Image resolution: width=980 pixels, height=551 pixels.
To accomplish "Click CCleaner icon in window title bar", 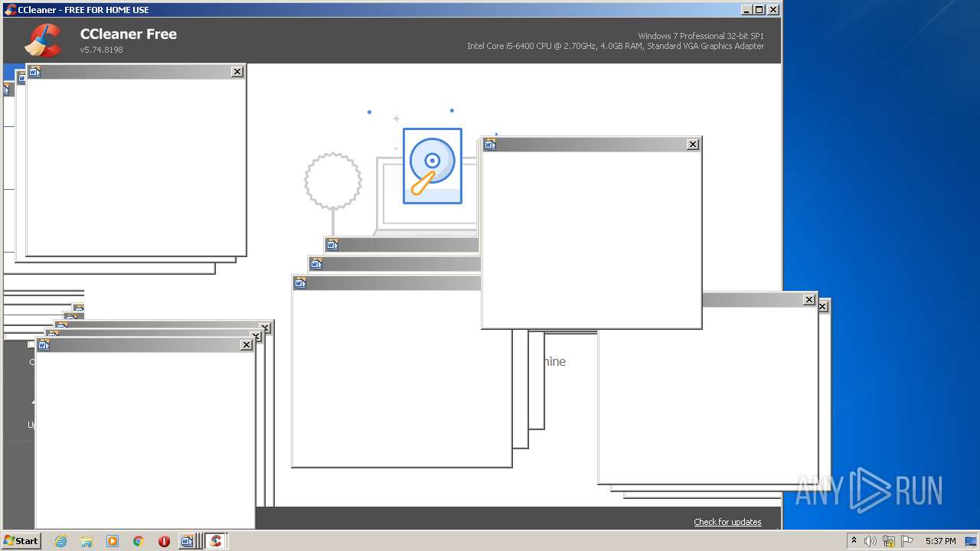I will pos(10,10).
